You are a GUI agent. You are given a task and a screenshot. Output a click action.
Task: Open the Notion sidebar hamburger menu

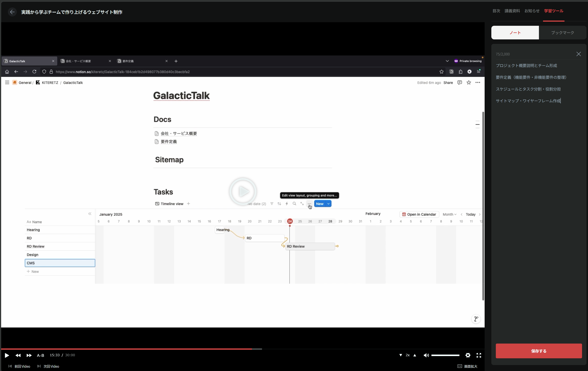click(7, 83)
